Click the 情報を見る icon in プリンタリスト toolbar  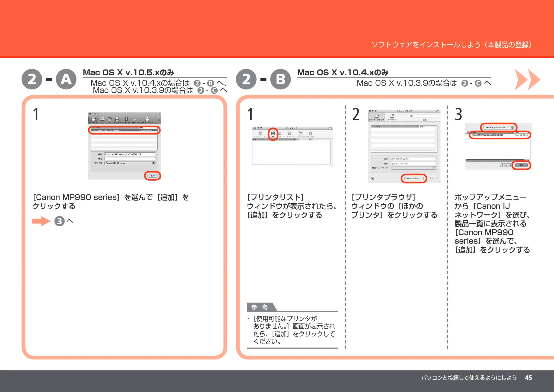tap(310, 134)
